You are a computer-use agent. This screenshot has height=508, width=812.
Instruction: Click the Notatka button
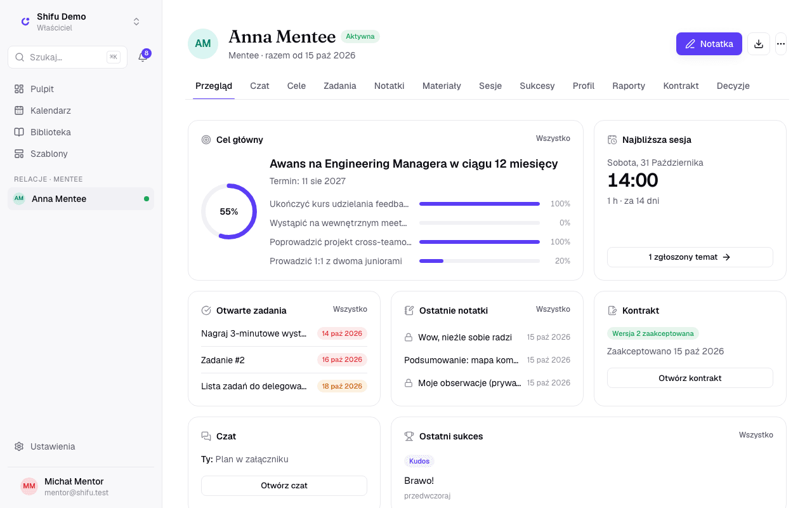[x=709, y=44]
